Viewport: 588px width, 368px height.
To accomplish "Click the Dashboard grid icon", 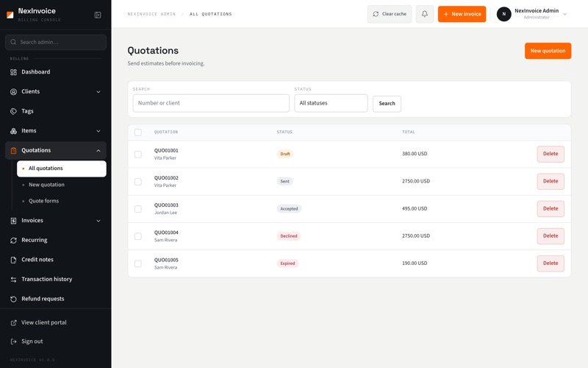I will point(13,72).
